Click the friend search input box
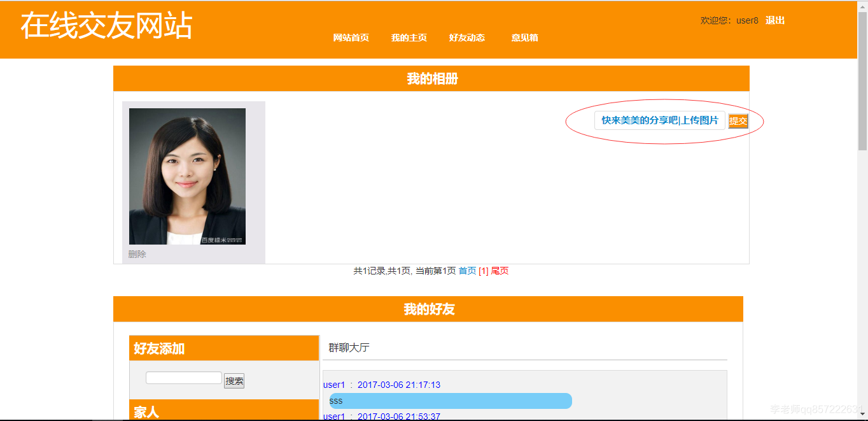 pos(183,377)
